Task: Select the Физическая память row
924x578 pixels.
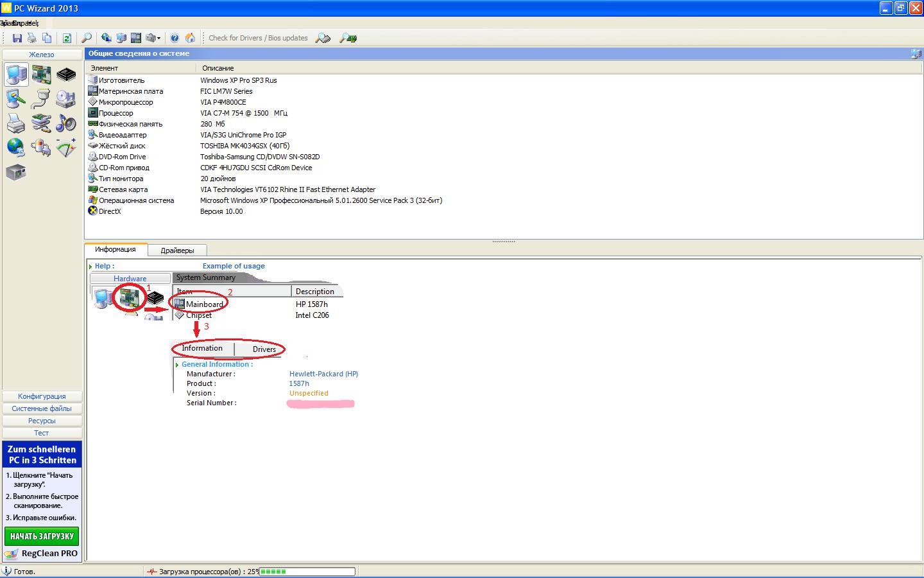Action: coord(504,124)
